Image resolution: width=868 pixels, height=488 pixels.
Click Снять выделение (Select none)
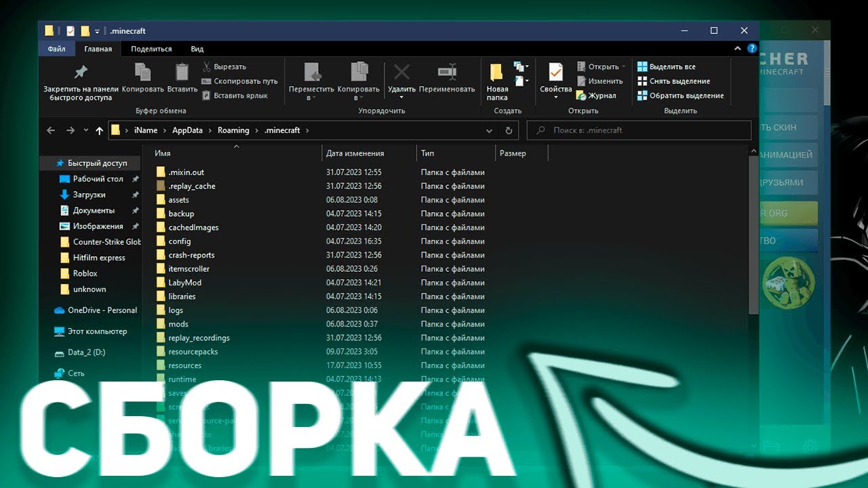click(x=673, y=81)
